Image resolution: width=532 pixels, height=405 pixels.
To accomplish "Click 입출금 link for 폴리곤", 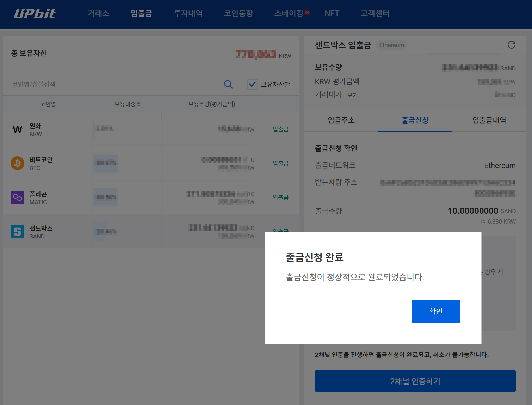I will tap(281, 198).
